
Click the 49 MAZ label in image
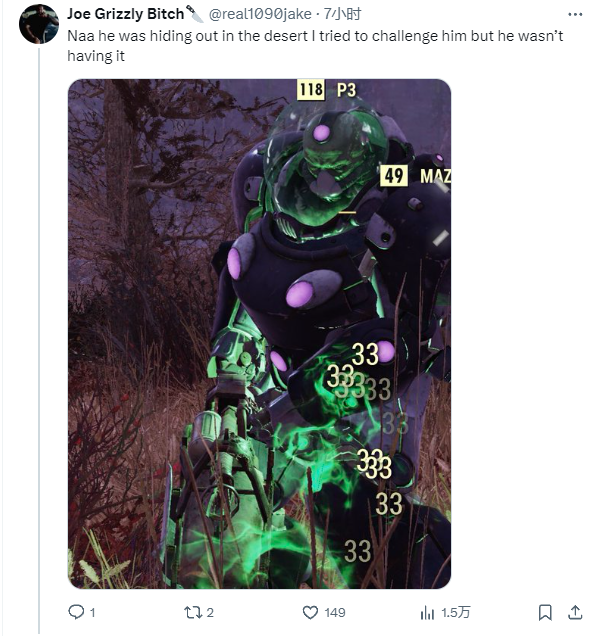click(415, 176)
